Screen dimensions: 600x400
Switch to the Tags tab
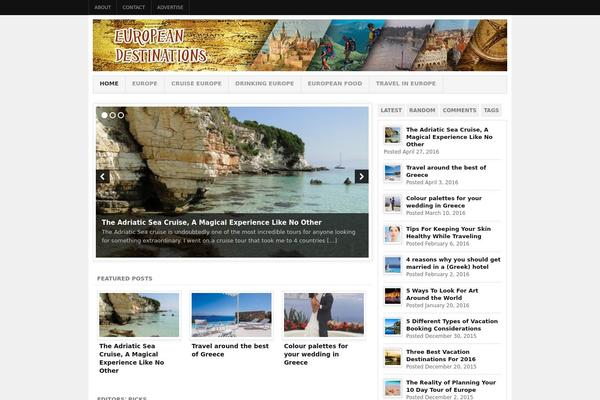(x=491, y=110)
